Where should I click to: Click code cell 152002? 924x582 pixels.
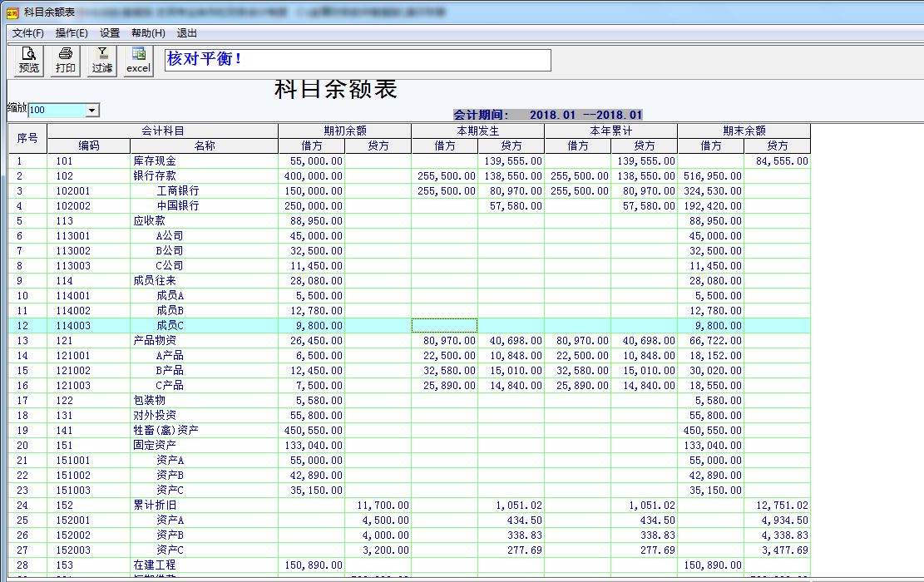click(89, 535)
